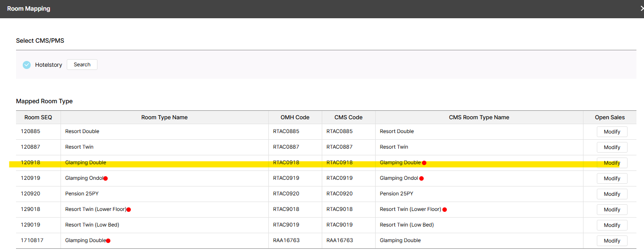Open Modify for Glamping Ondol row 120919
This screenshot has height=251, width=644.
pos(612,178)
